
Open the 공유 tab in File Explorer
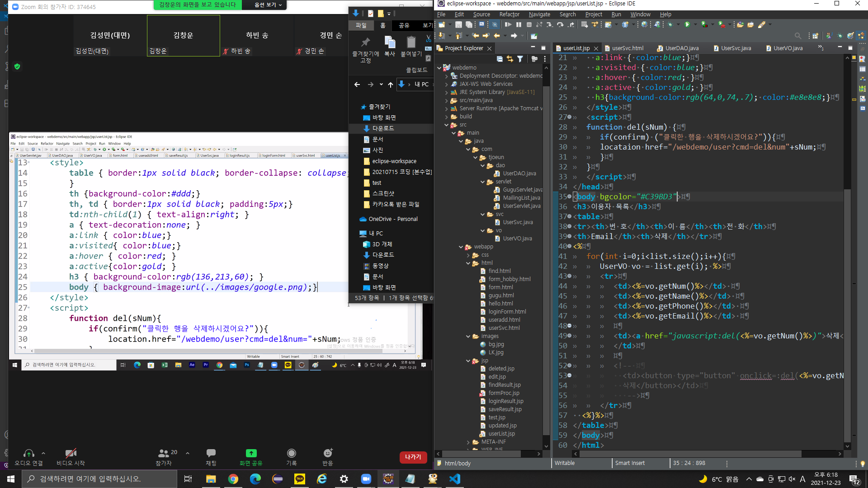click(404, 25)
